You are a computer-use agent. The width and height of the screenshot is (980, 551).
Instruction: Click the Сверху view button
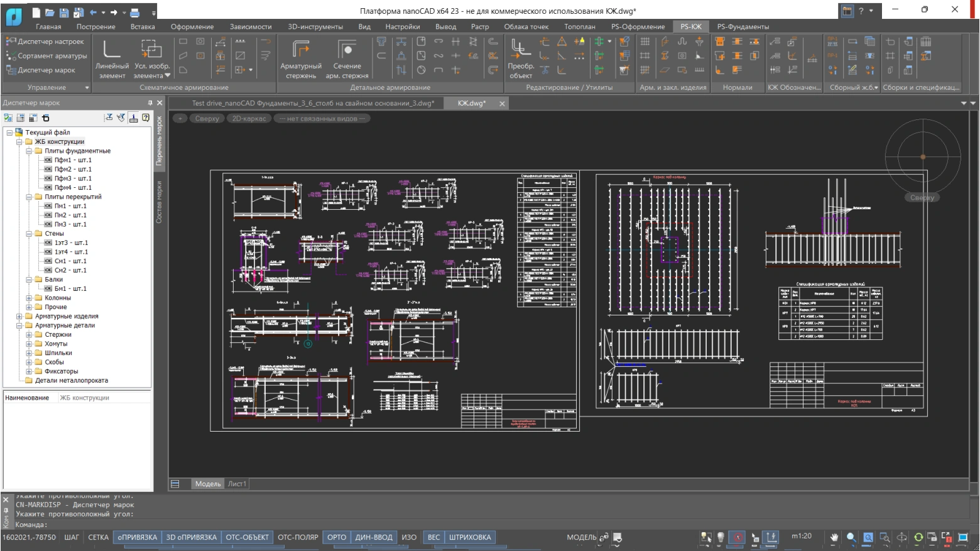pyautogui.click(x=207, y=118)
